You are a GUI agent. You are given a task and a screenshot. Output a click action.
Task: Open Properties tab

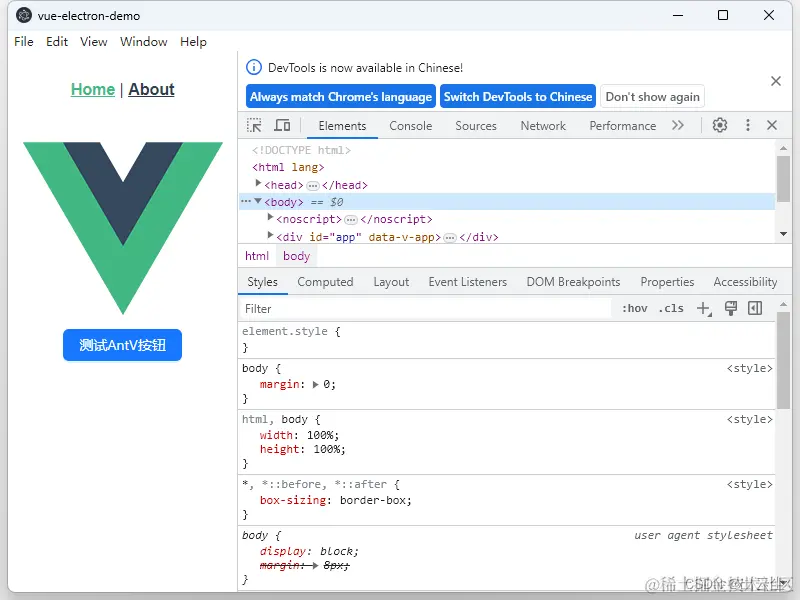(x=667, y=282)
